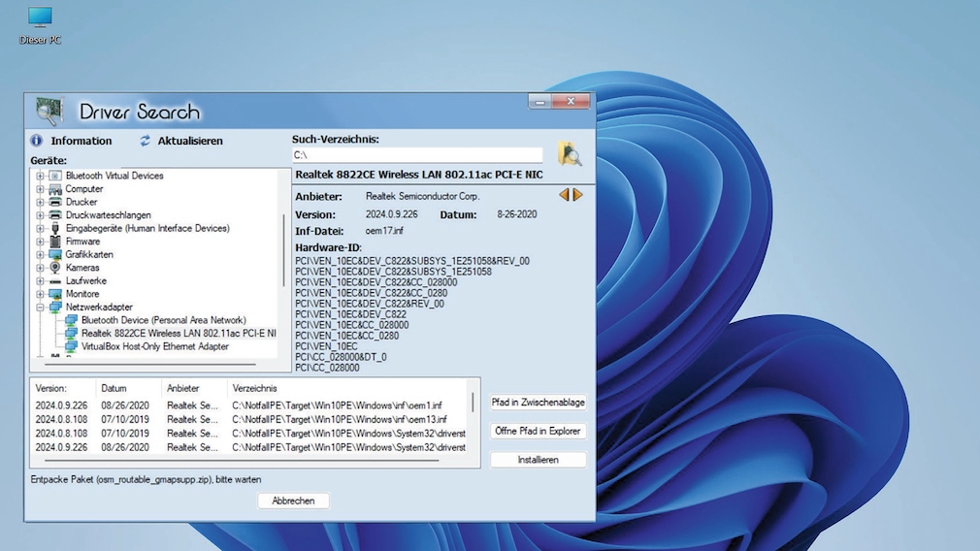980x551 pixels.
Task: Click the Drucker printer icon
Action: click(x=55, y=202)
